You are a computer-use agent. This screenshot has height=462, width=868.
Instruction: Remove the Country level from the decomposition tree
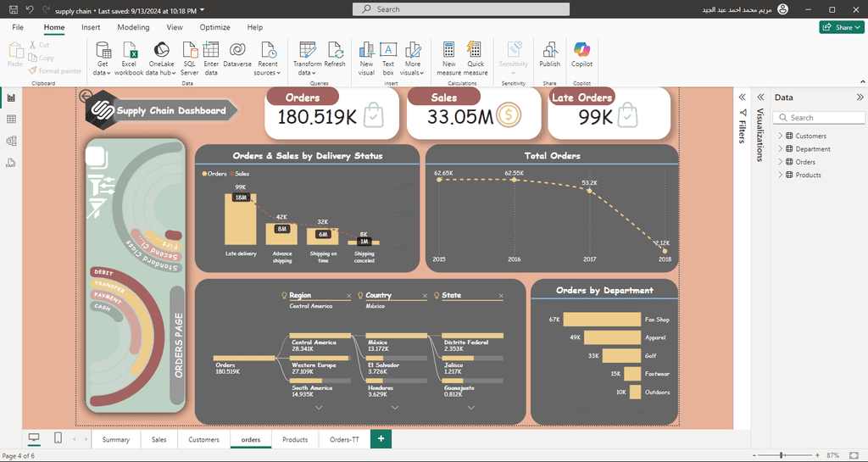[x=425, y=296]
